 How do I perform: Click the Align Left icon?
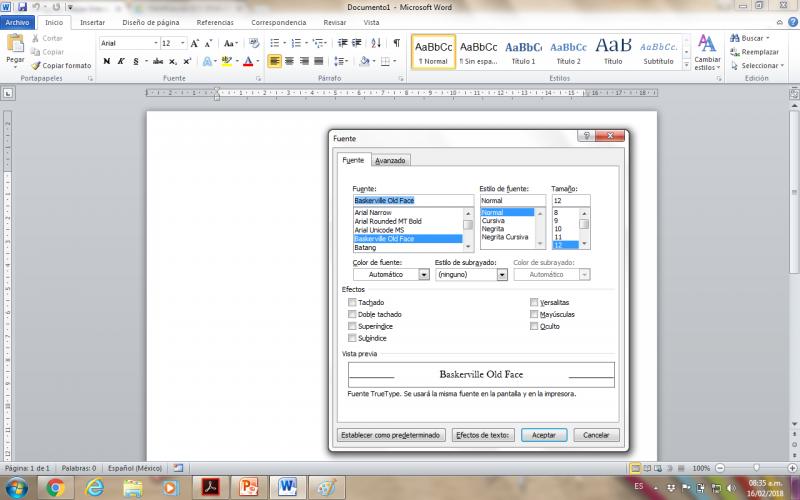[x=274, y=61]
